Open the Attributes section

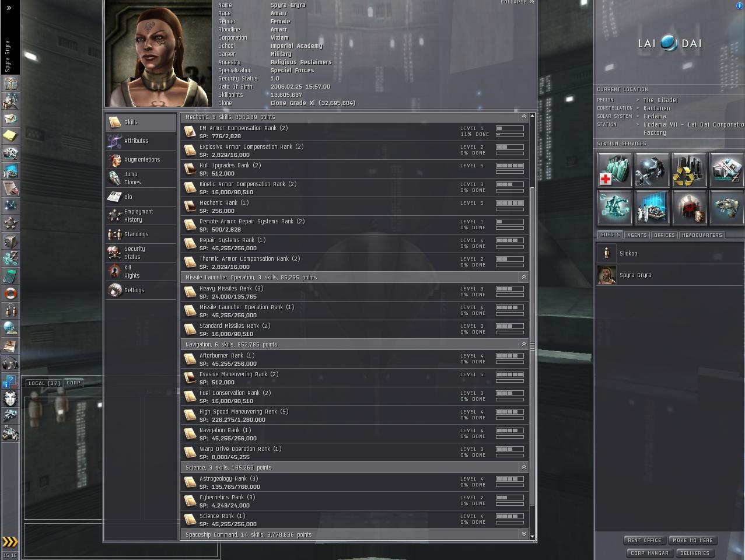click(x=141, y=141)
